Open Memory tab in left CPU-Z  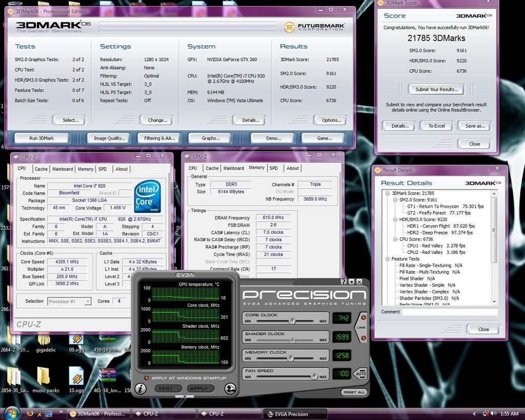pyautogui.click(x=86, y=169)
